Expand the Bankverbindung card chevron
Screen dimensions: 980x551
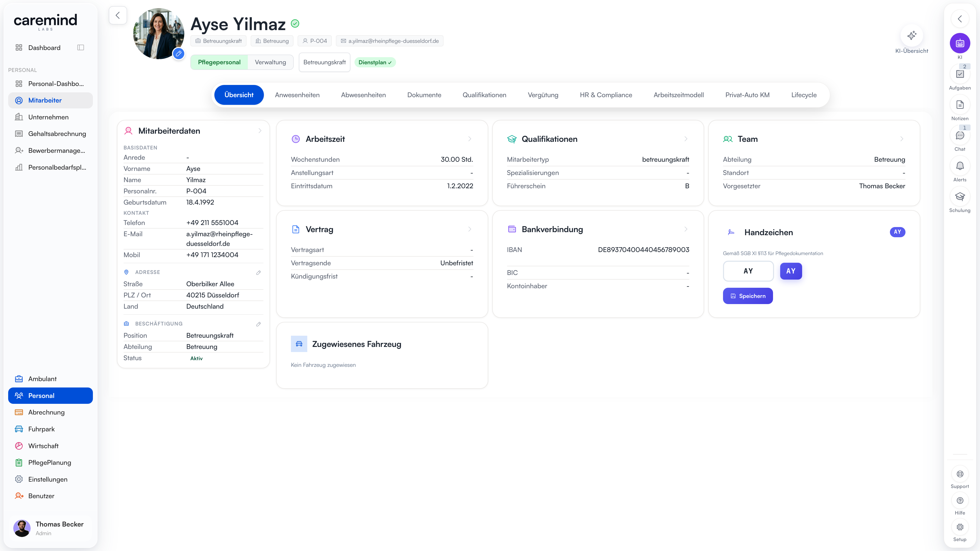(685, 229)
